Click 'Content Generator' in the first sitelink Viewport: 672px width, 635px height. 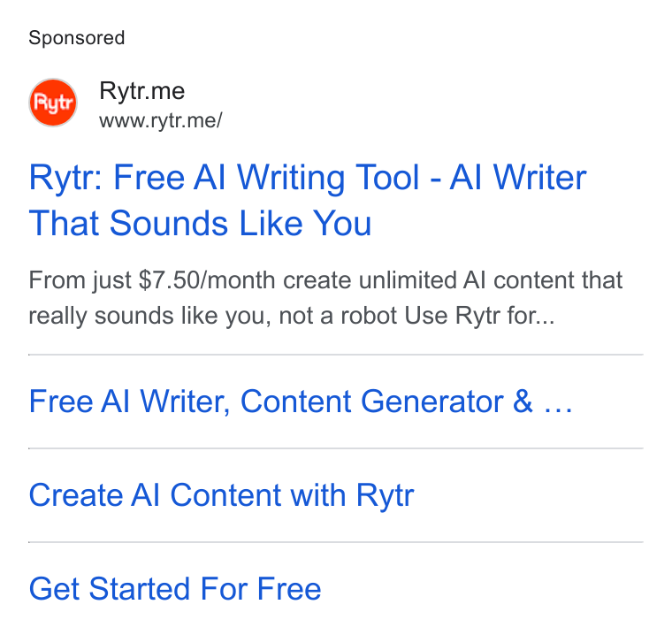click(x=372, y=402)
